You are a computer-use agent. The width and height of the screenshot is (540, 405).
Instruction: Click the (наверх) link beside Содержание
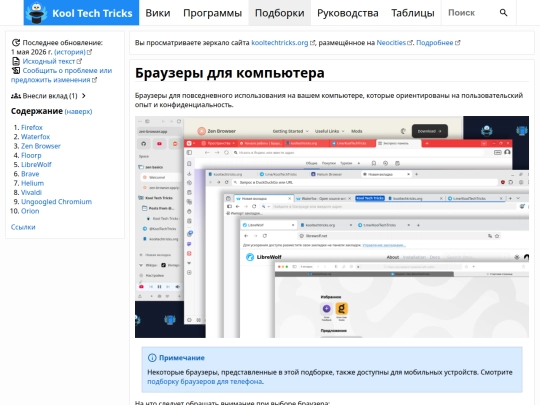(x=78, y=112)
